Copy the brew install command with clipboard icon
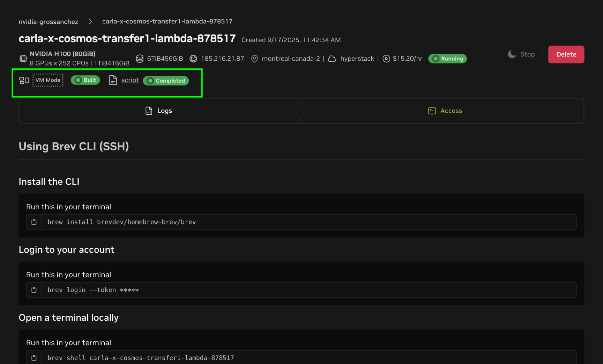603x364 pixels. point(34,222)
